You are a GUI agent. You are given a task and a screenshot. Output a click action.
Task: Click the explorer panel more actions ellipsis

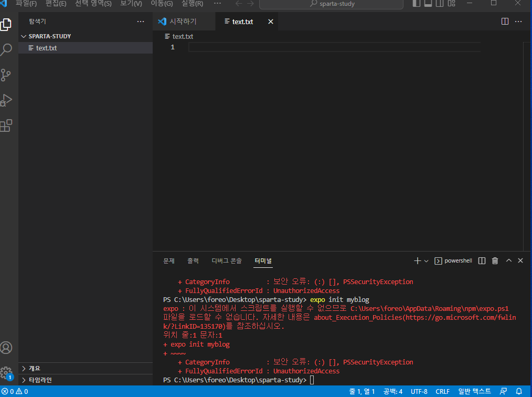click(x=141, y=22)
